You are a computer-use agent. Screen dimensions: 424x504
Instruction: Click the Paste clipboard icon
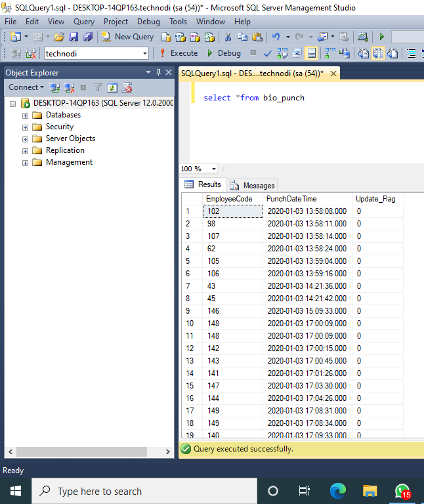pyautogui.click(x=257, y=37)
